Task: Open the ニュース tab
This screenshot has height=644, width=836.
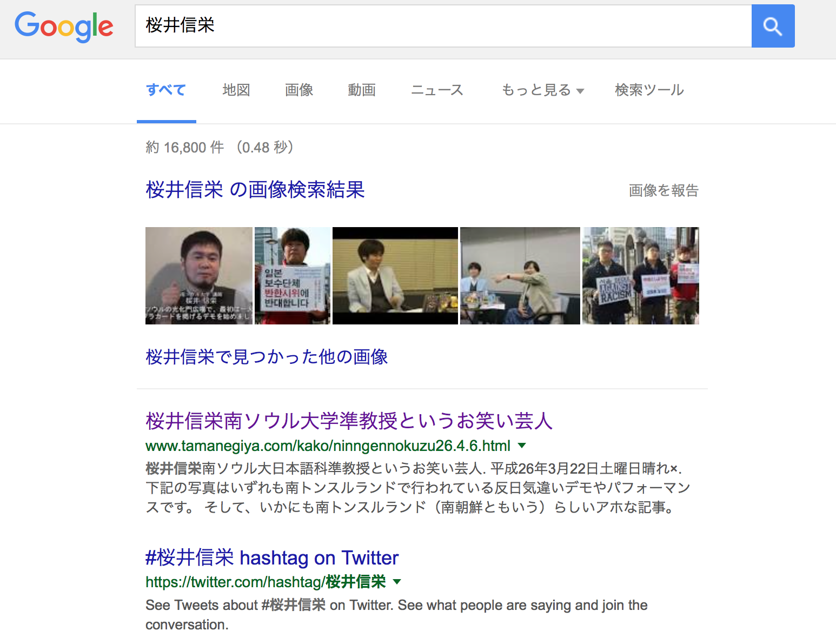Action: click(x=437, y=90)
